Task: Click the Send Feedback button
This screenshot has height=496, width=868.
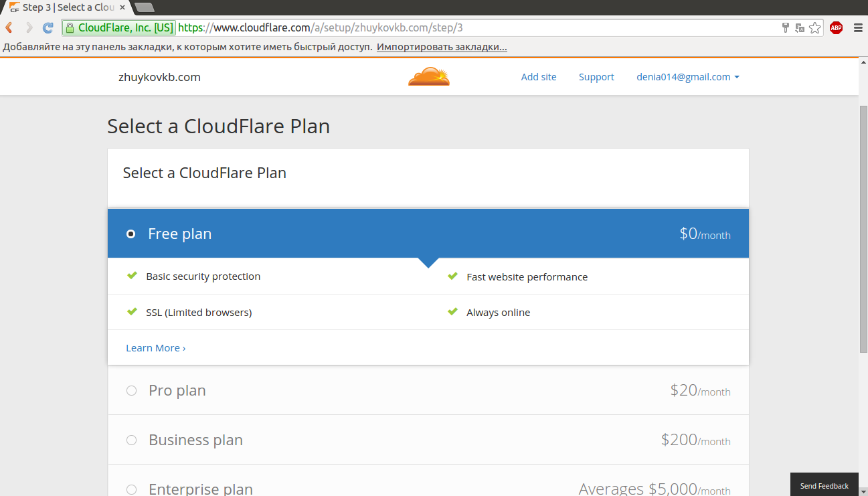Action: (x=824, y=486)
